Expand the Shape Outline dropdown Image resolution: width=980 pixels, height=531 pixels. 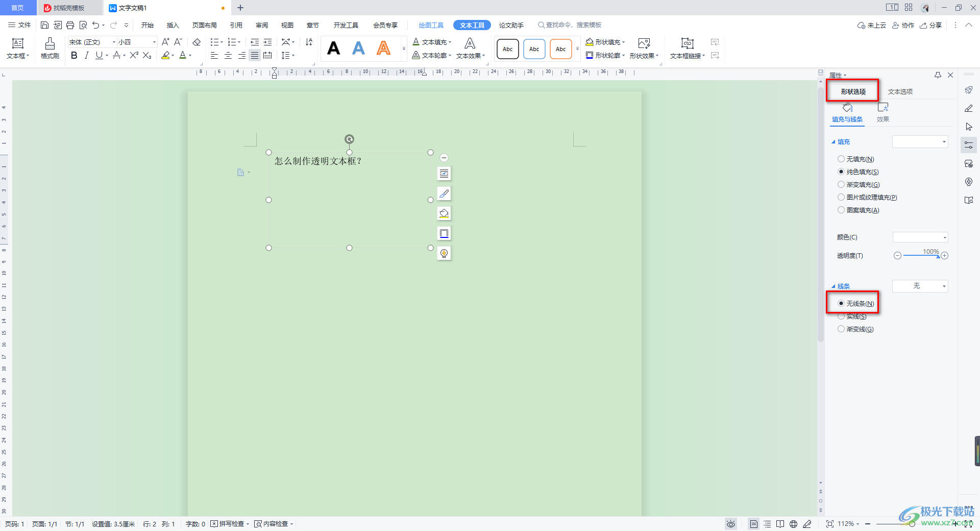[x=623, y=55]
